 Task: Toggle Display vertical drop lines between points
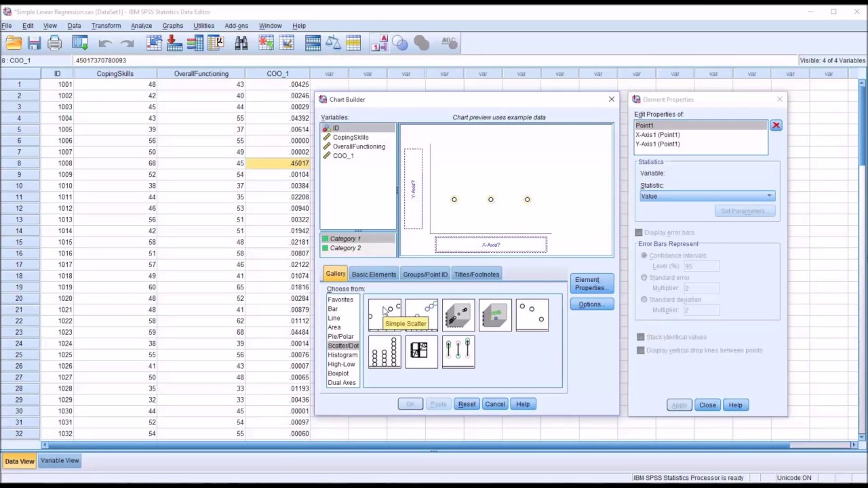point(641,350)
